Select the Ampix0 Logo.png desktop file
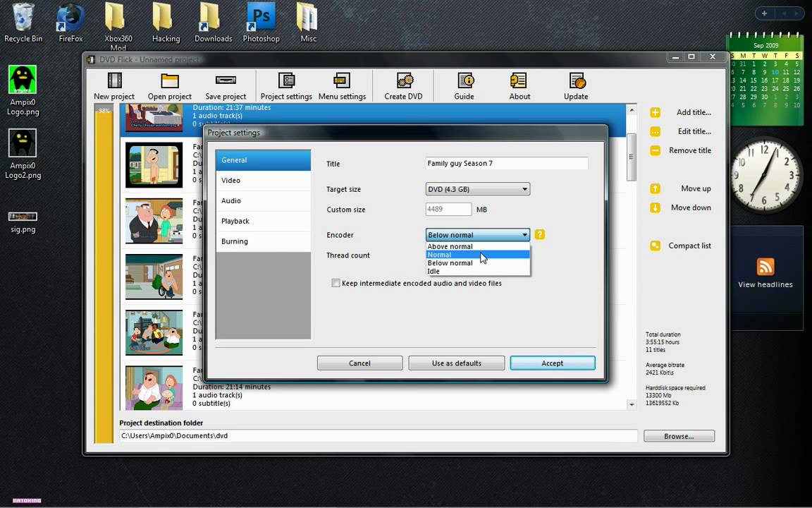The image size is (812, 508). pyautogui.click(x=23, y=91)
